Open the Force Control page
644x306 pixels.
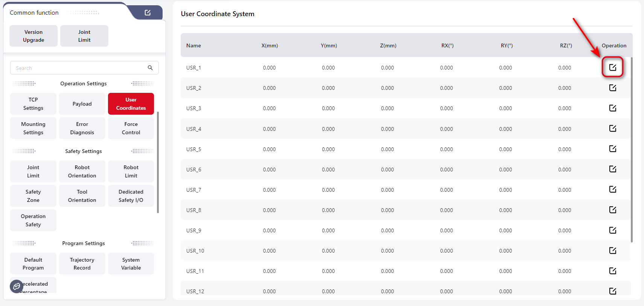coord(131,128)
